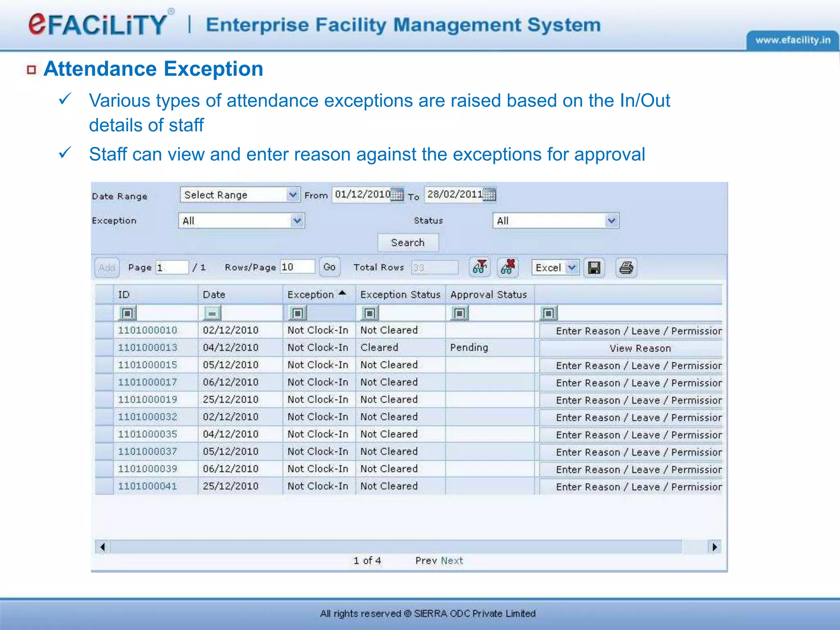This screenshot has height=630, width=840.
Task: Click the printer icon
Action: 626,268
